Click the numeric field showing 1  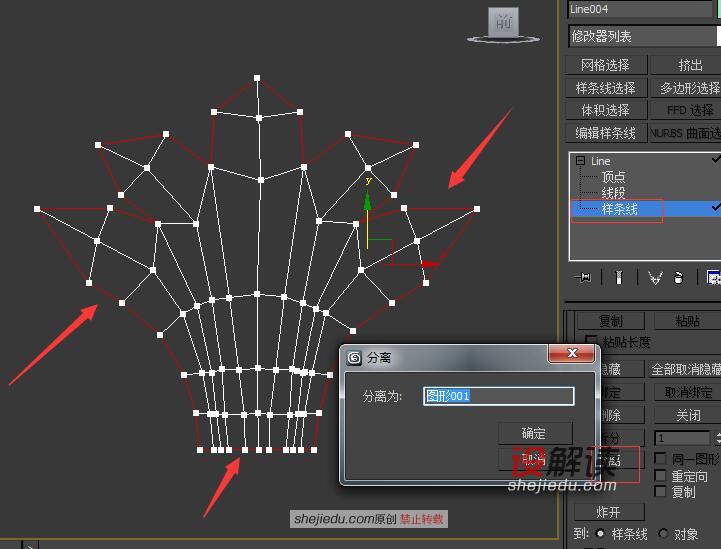[683, 438]
